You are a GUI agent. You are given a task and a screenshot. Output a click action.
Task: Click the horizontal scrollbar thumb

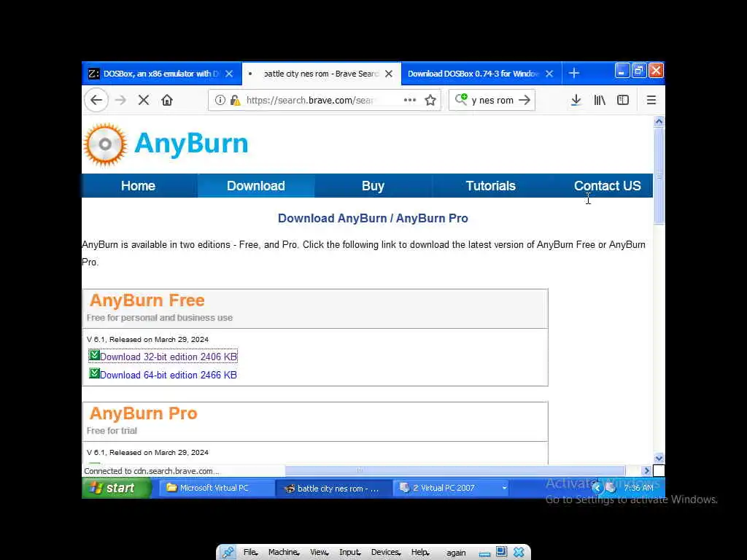click(454, 470)
